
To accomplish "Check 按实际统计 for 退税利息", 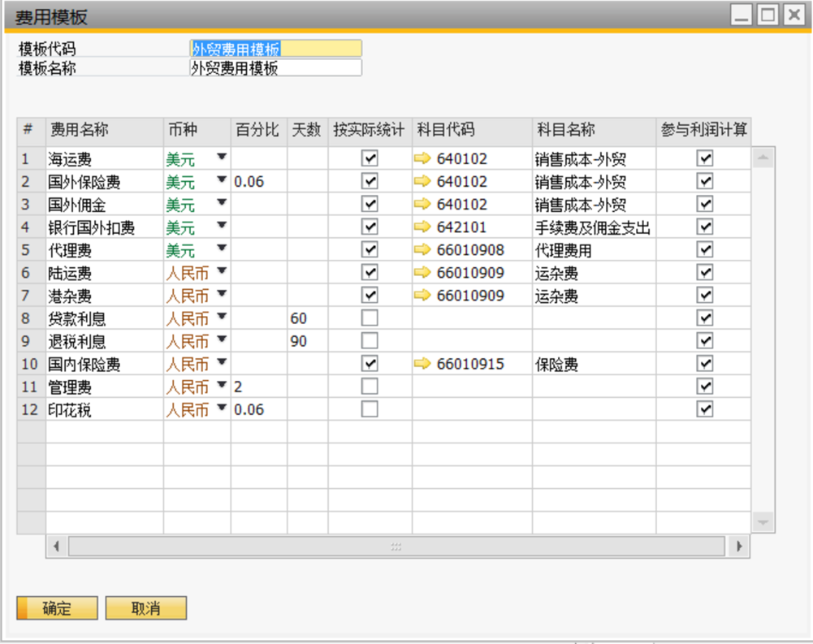I will [370, 340].
